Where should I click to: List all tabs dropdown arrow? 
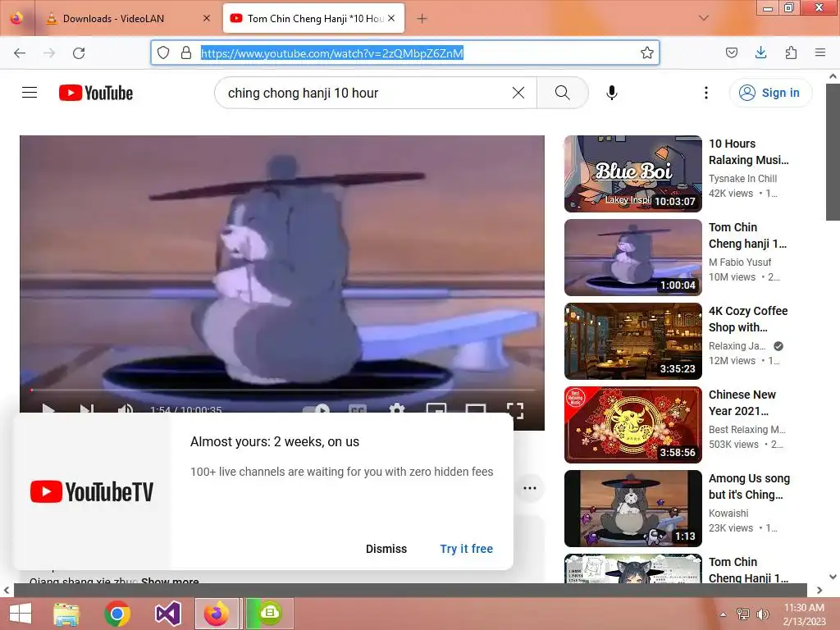click(704, 18)
